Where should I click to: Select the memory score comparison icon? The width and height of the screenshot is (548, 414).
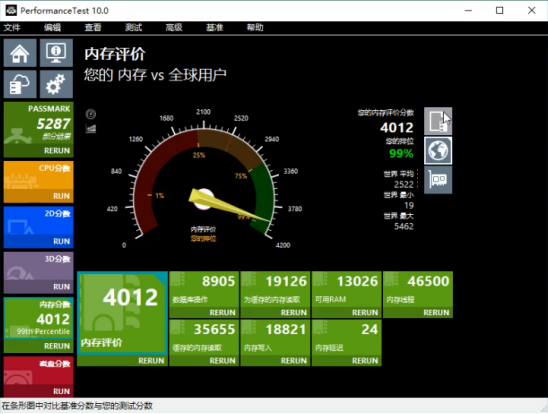438,121
